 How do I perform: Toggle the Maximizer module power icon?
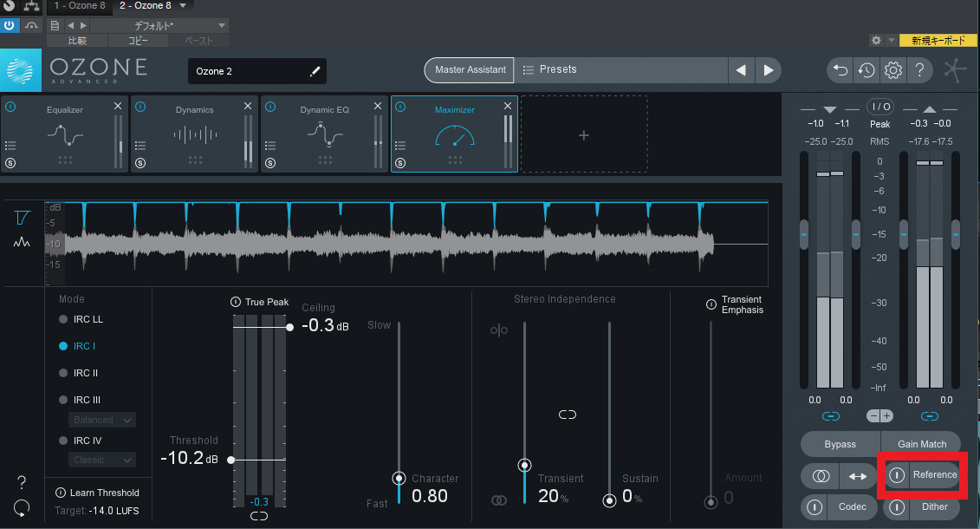click(x=400, y=107)
